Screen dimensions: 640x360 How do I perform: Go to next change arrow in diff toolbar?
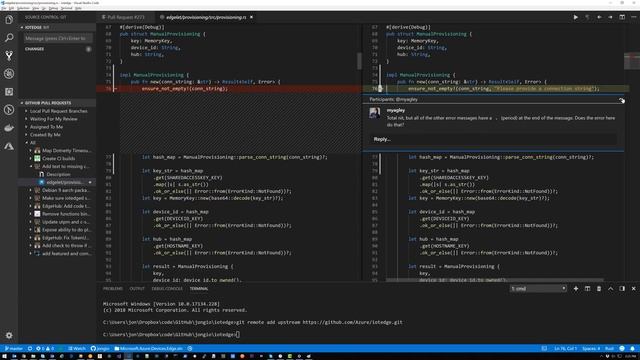pyautogui.click(x=610, y=17)
